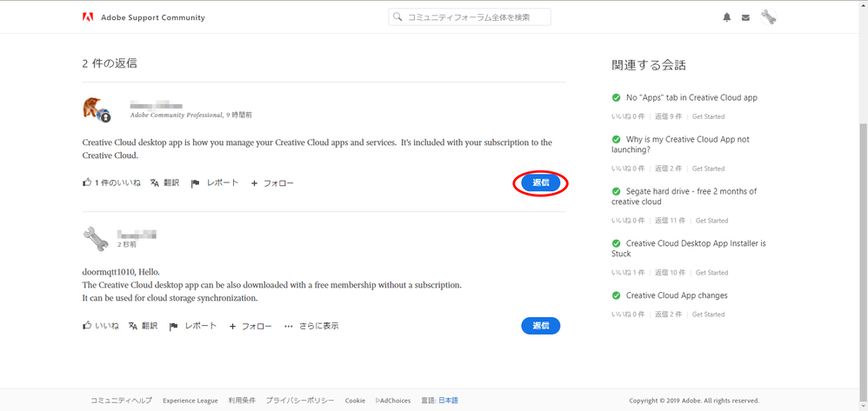Open notifications bell icon
The width and height of the screenshot is (868, 411).
pyautogui.click(x=727, y=17)
